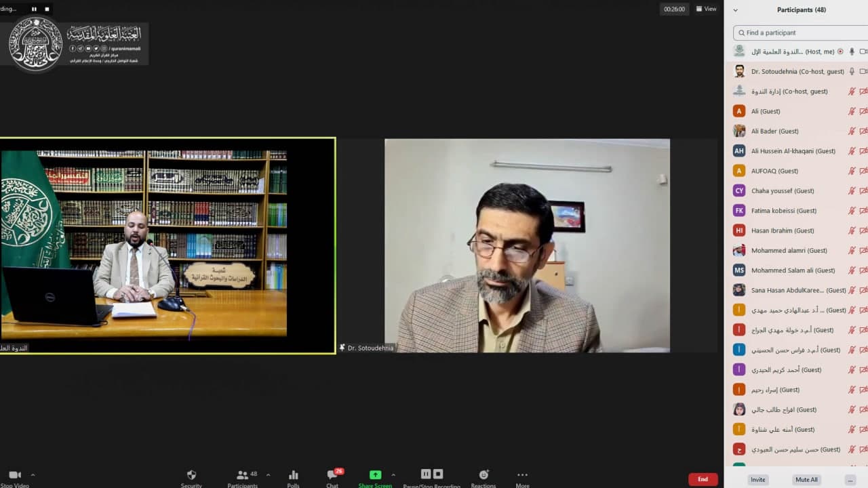The image size is (868, 488).
Task: Open the Polls chart icon
Action: coord(293,475)
